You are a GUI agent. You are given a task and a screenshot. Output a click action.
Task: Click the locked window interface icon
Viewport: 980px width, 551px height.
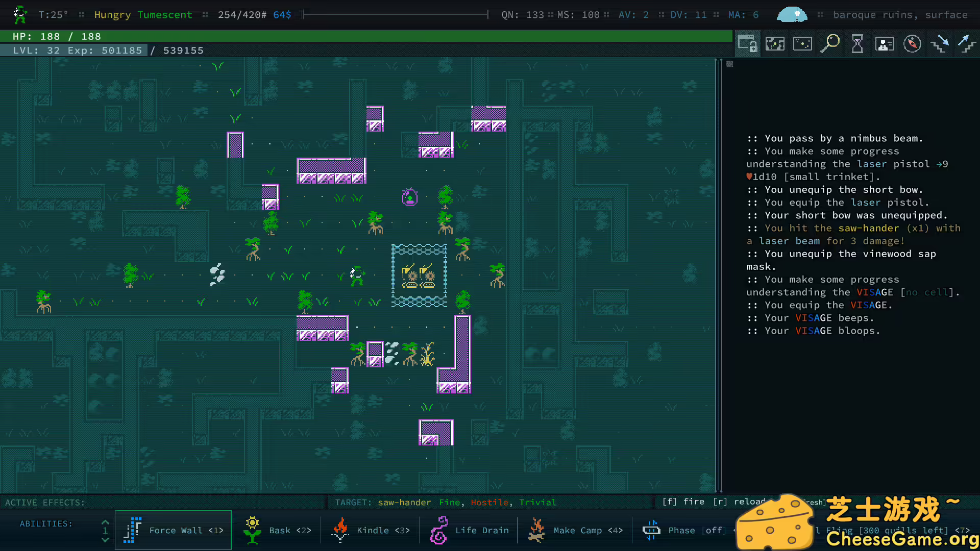click(747, 43)
